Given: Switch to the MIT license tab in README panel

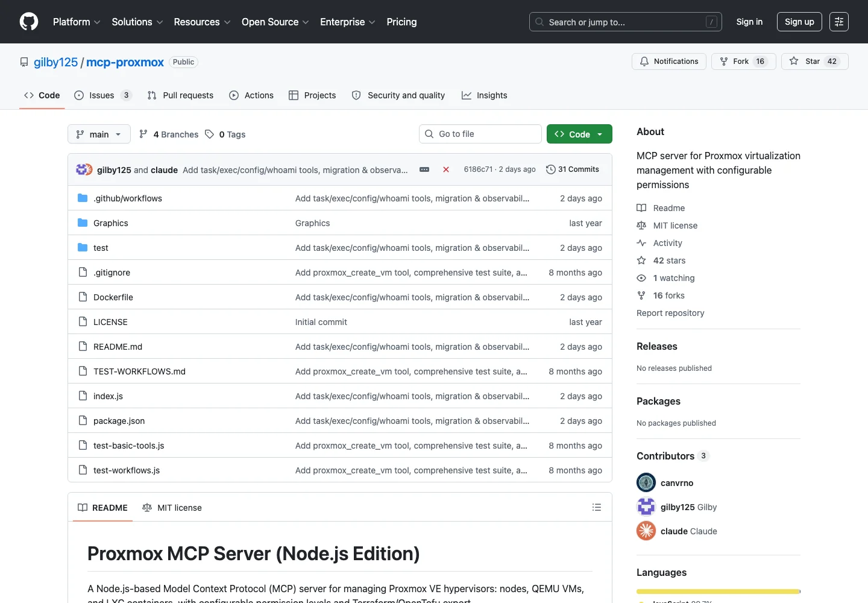Looking at the screenshot, I should click(172, 508).
